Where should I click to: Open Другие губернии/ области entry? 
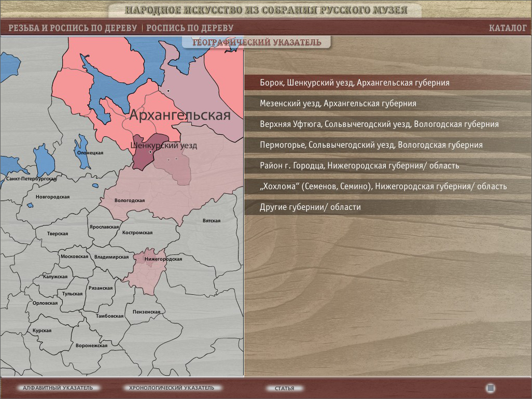(310, 207)
